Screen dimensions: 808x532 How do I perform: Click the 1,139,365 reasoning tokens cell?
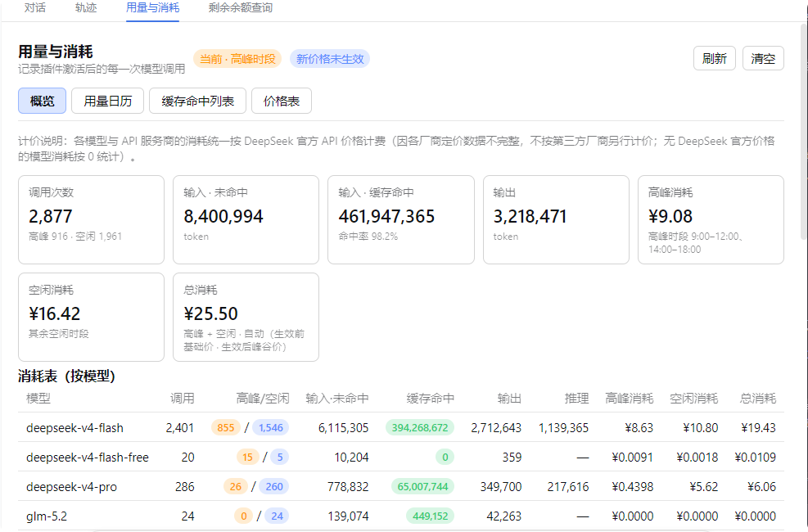tap(563, 428)
